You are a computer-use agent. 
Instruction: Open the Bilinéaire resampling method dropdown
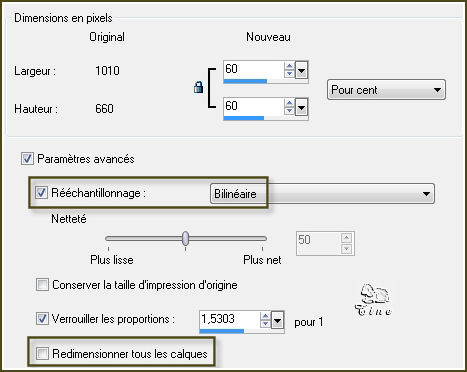click(x=322, y=194)
